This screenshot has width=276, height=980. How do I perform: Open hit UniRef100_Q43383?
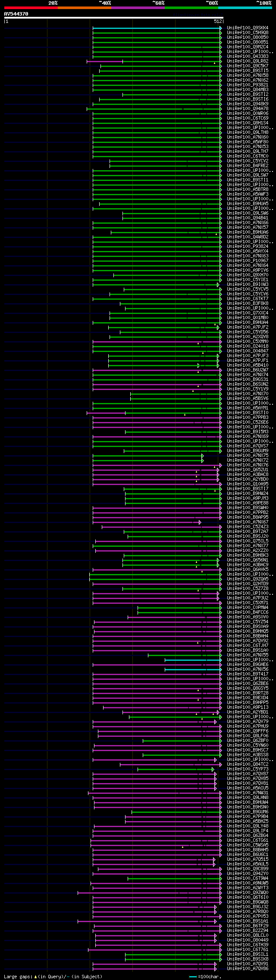point(248,57)
